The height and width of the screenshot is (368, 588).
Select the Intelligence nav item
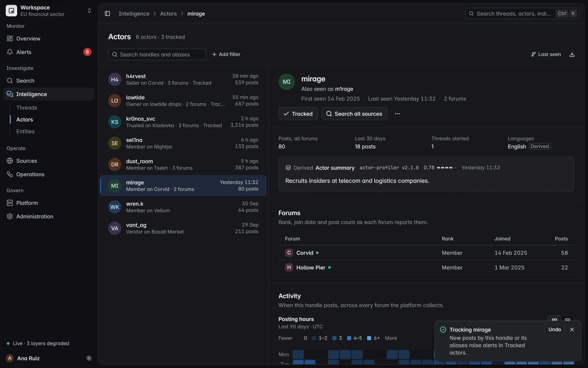pyautogui.click(x=49, y=94)
